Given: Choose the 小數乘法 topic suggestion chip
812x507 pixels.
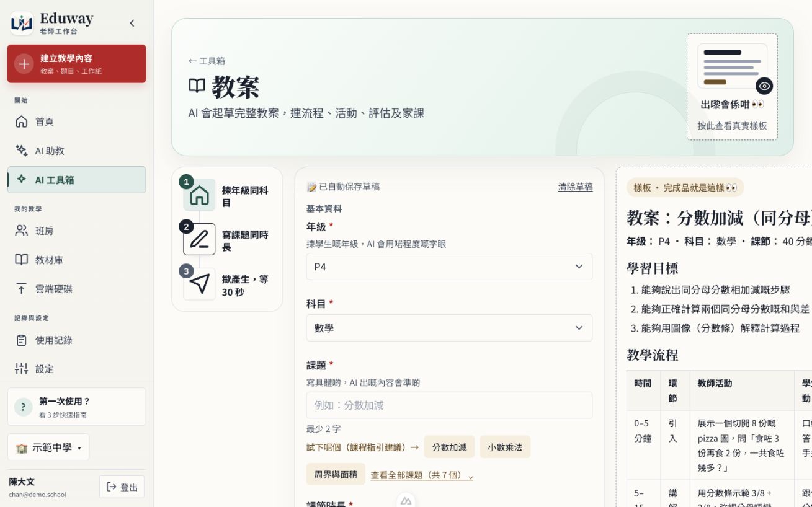Looking at the screenshot, I should pyautogui.click(x=505, y=447).
